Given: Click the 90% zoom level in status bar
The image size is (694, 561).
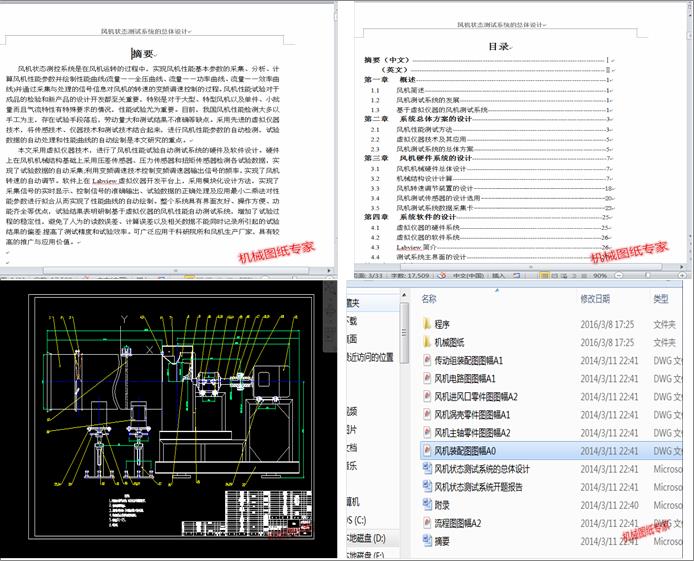Looking at the screenshot, I should click(600, 276).
